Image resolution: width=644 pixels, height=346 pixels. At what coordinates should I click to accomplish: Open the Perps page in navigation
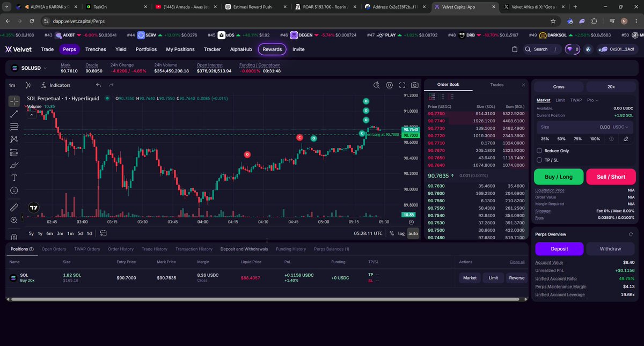(x=69, y=49)
